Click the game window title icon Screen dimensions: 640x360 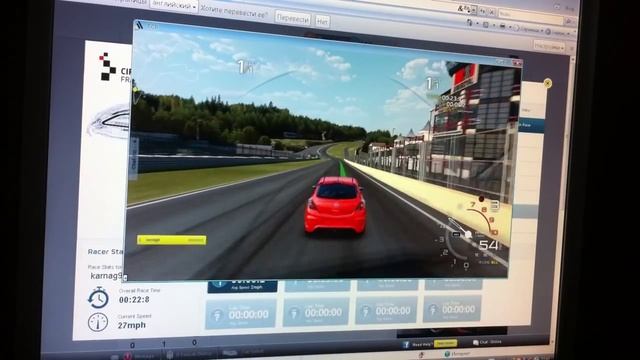point(140,25)
